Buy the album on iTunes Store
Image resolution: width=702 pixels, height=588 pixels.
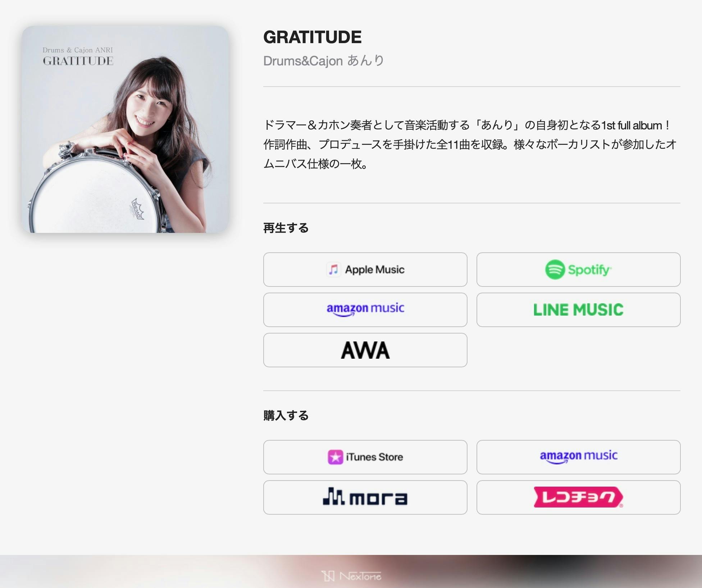pos(365,457)
